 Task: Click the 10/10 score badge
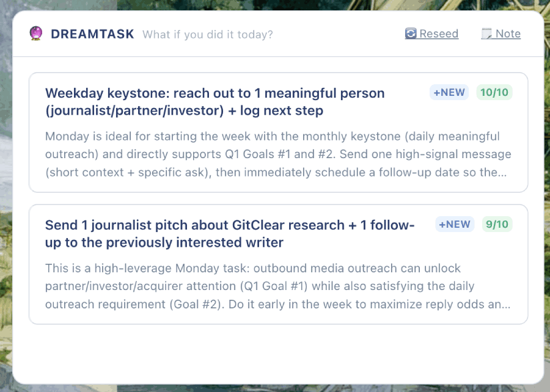tap(494, 93)
